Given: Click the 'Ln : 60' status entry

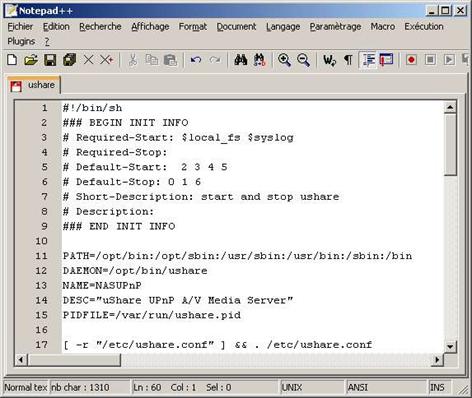Looking at the screenshot, I should point(147,387).
